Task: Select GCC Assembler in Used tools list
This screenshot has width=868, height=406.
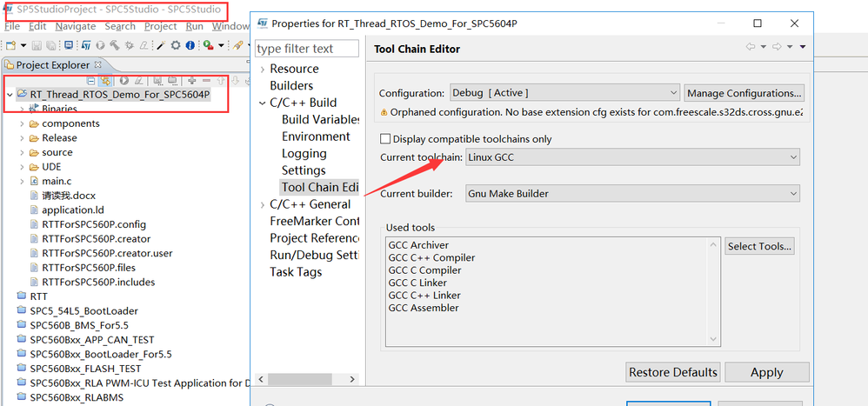Action: coord(424,308)
